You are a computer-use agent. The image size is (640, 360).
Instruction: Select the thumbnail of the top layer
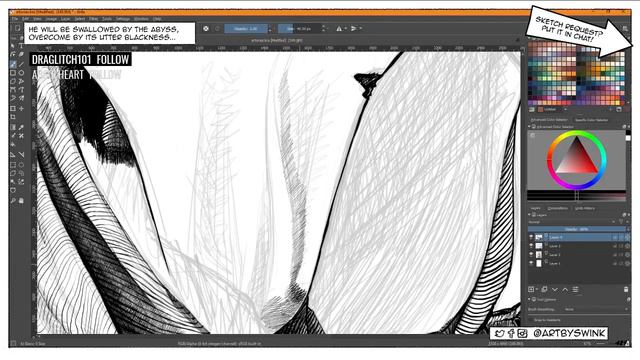click(539, 237)
